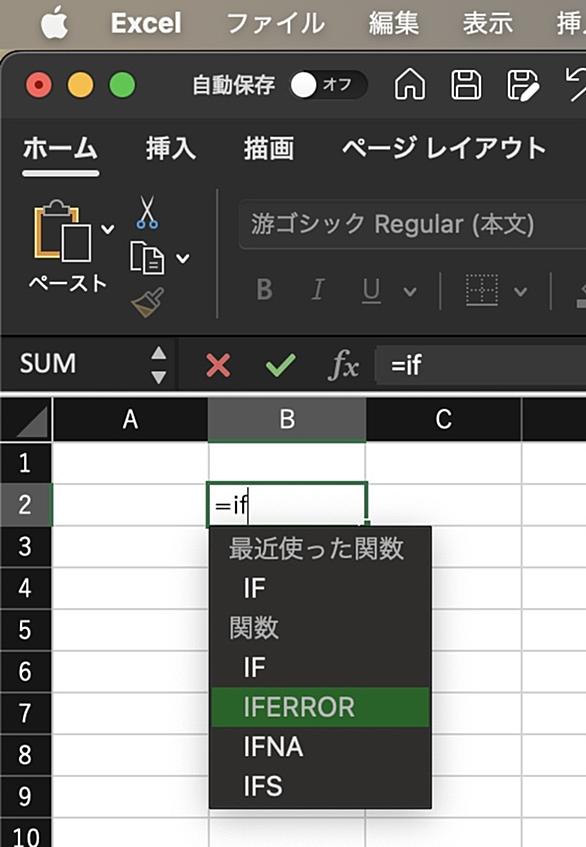Click the Save As icon with pencil

[x=522, y=85]
